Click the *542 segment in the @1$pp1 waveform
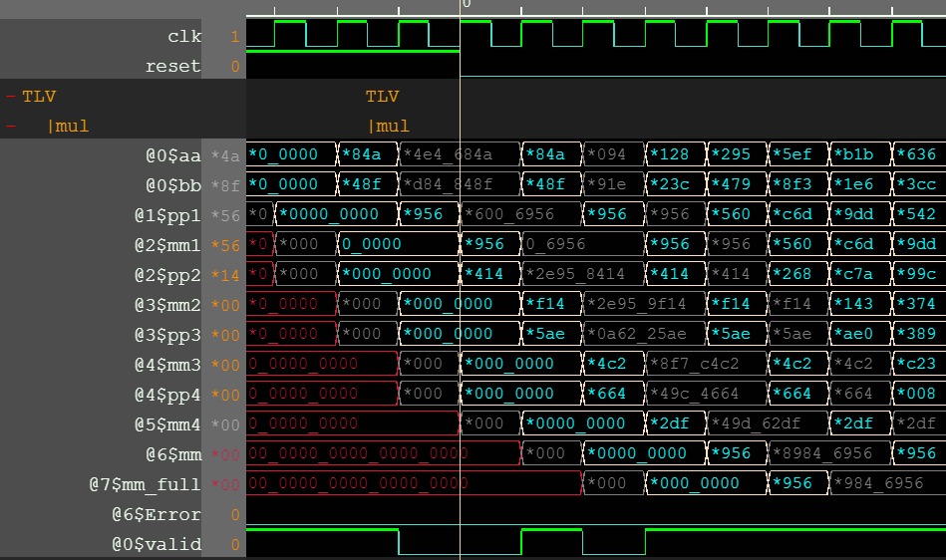 [919, 214]
